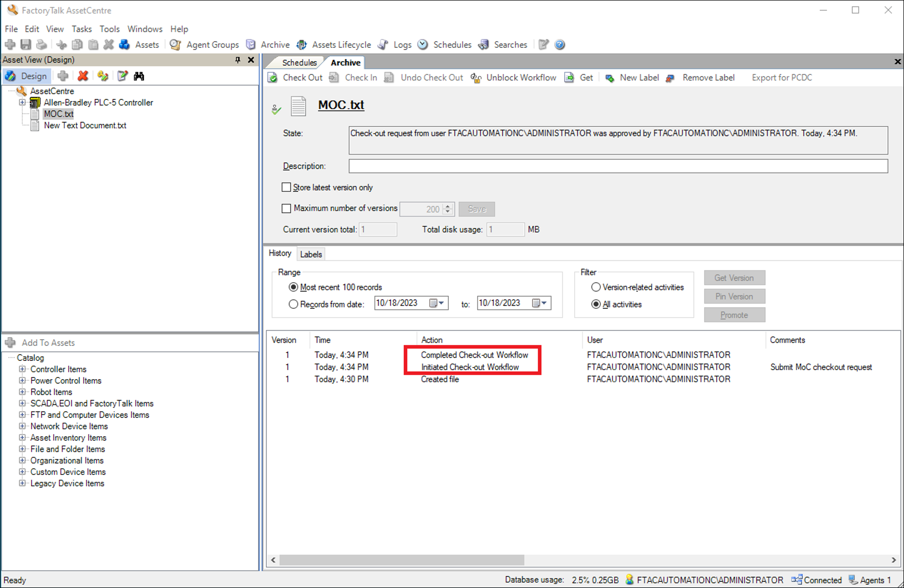Open the File menu
The image size is (904, 588).
click(11, 29)
